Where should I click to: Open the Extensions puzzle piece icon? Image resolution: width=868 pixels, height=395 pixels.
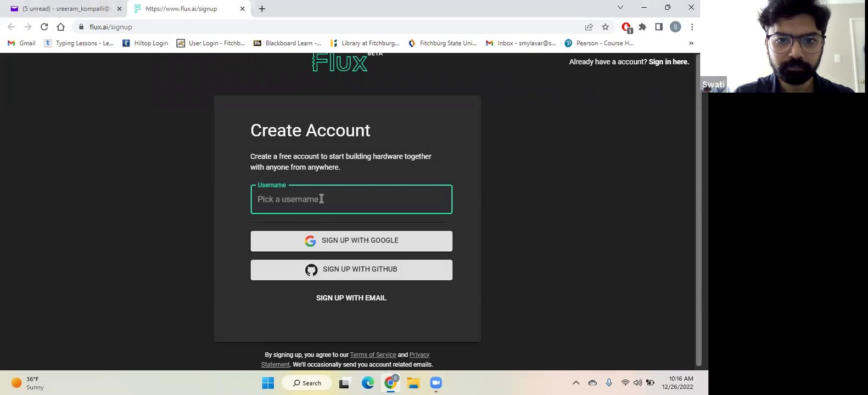tap(642, 27)
